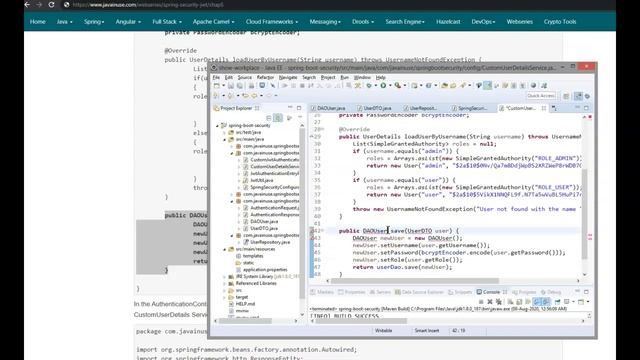Open the Navigate menu in Eclipse
This screenshot has width=640, height=360.
288,77
